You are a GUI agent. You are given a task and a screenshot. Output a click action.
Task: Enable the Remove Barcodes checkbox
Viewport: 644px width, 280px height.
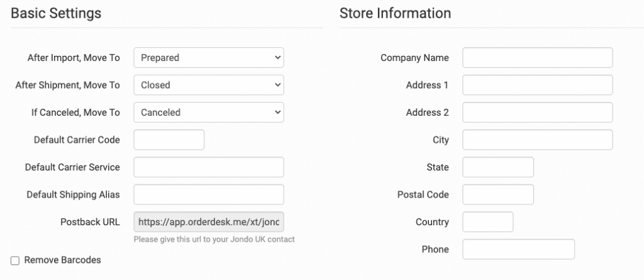click(x=15, y=260)
